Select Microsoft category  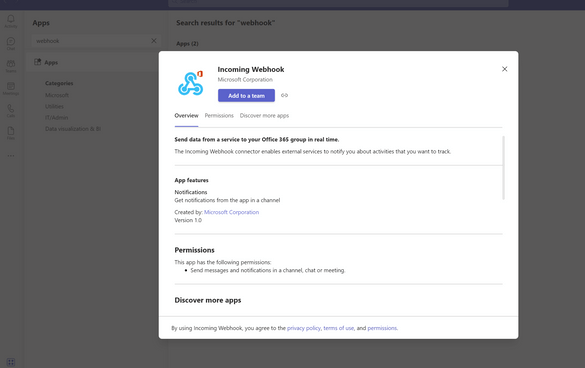(x=57, y=95)
